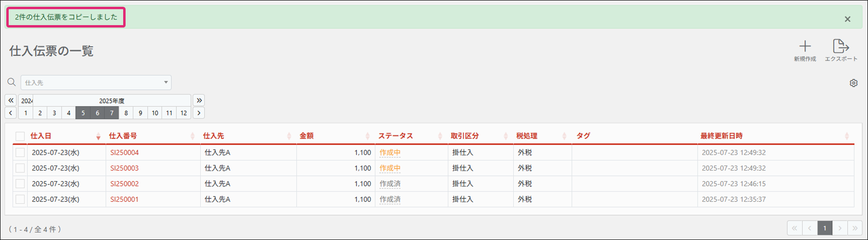The width and height of the screenshot is (868, 240).
Task: Click the next month single-right arrow
Action: click(199, 113)
